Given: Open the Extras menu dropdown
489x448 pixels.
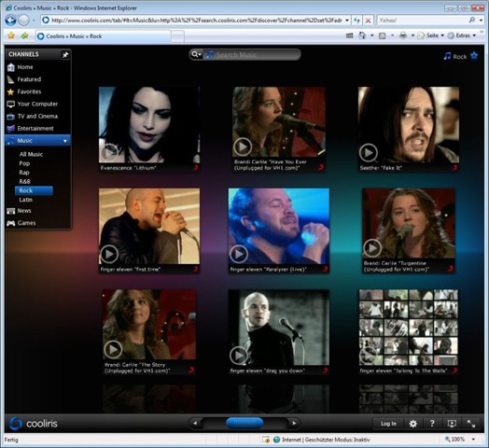Looking at the screenshot, I should (x=462, y=35).
